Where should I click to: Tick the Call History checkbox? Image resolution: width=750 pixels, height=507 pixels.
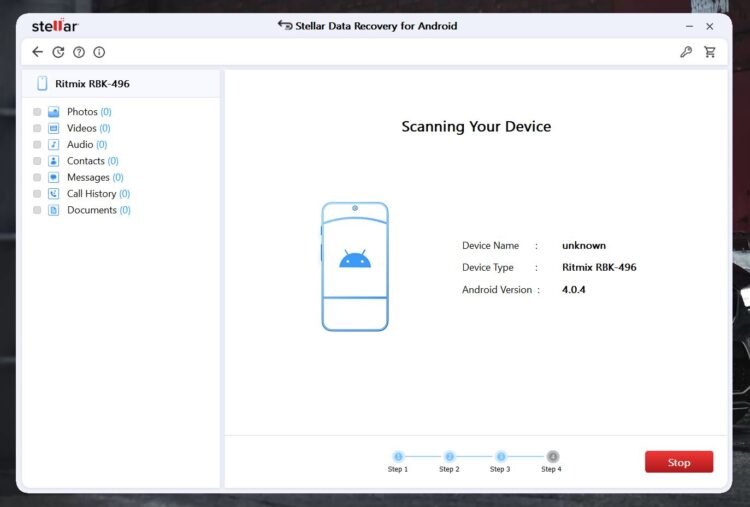37,194
